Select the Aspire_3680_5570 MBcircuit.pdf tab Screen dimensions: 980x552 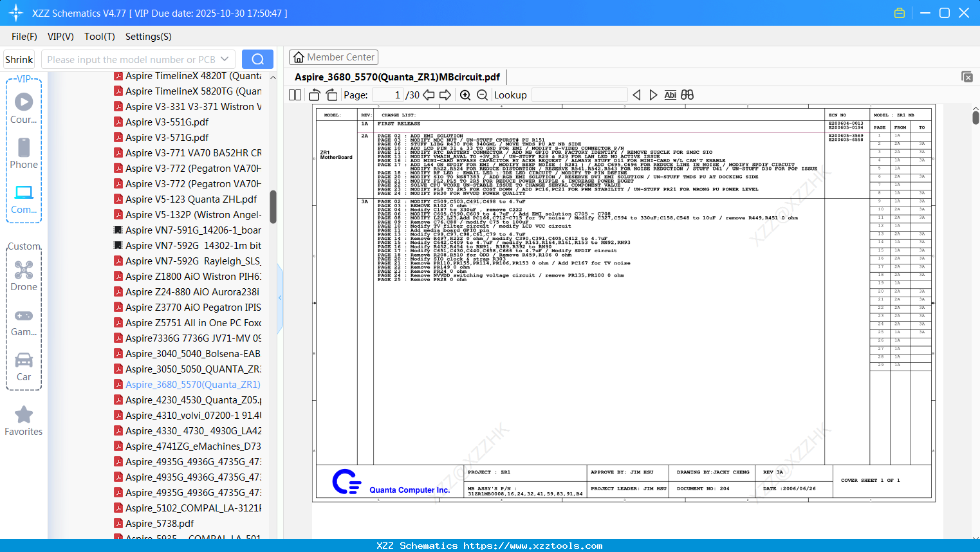[397, 77]
